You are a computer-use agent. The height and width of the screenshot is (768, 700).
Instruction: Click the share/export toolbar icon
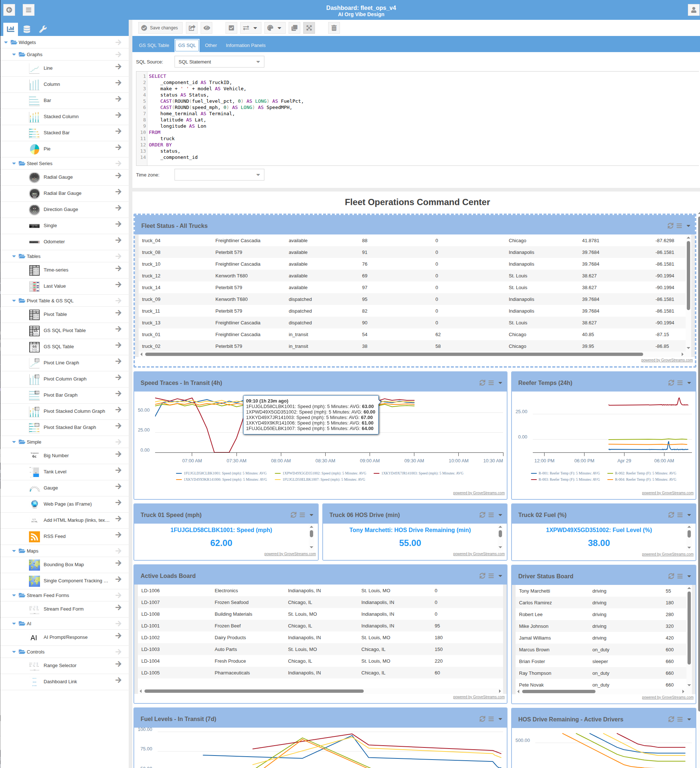tap(192, 28)
